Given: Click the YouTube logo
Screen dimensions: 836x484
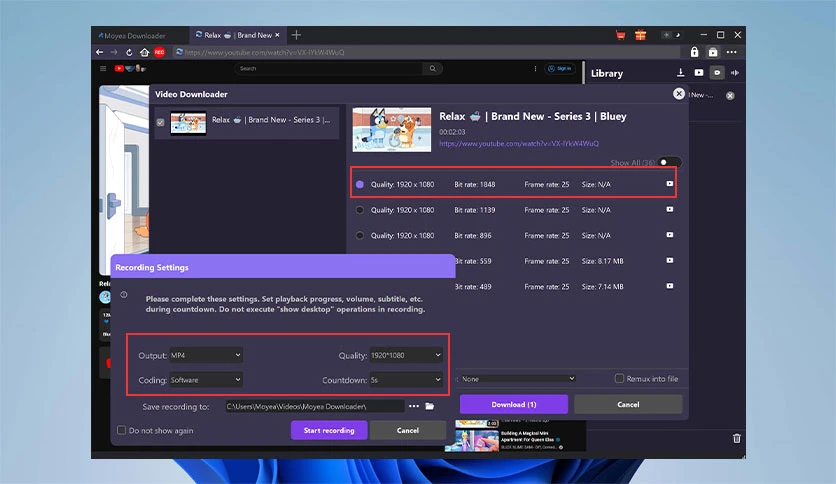Looking at the screenshot, I should coord(130,68).
